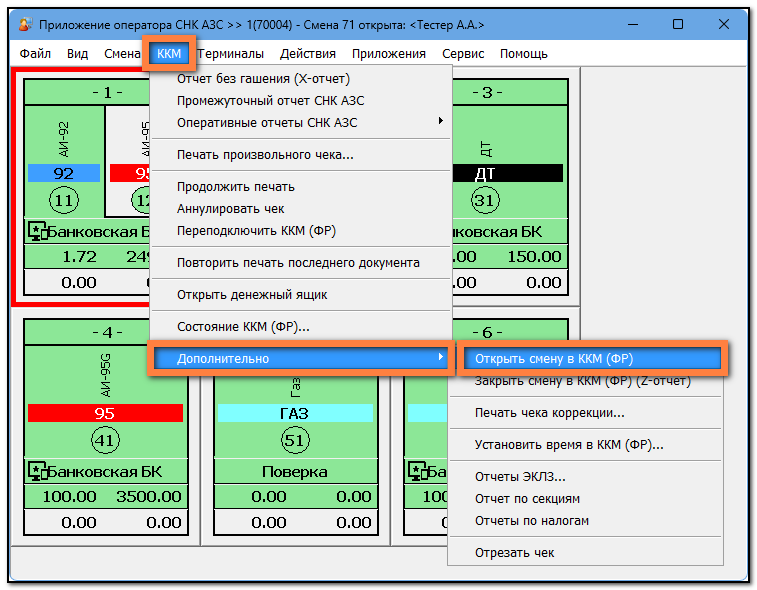Click pump header - 1 -

(x=107, y=92)
